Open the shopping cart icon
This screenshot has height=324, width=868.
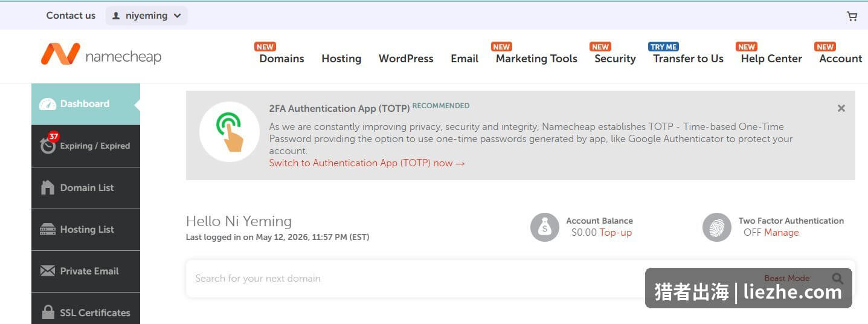point(852,16)
